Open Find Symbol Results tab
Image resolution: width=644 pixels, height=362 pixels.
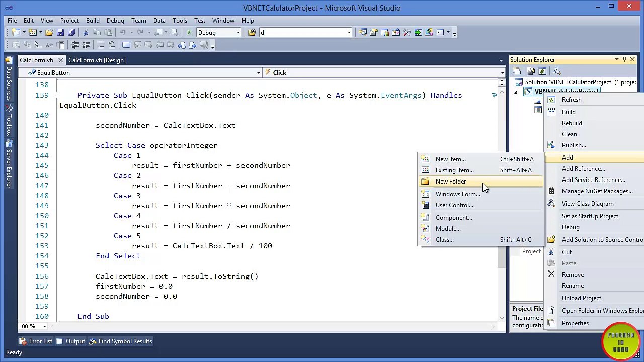pos(120,341)
